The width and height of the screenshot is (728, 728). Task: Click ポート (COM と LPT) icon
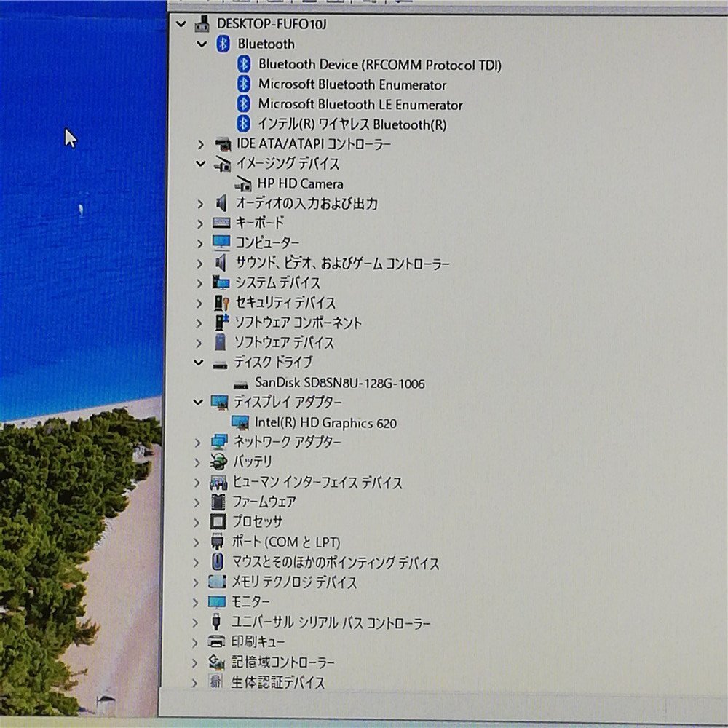tap(217, 542)
